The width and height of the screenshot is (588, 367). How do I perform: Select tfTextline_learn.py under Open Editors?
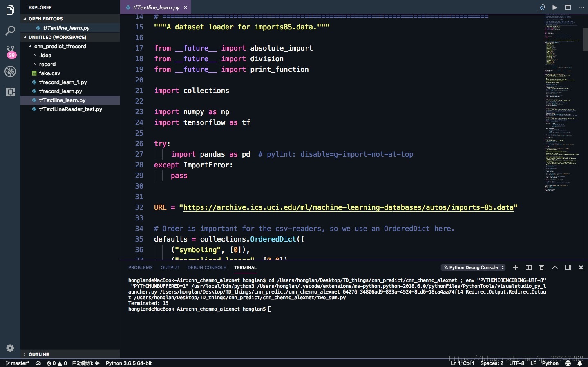point(70,28)
